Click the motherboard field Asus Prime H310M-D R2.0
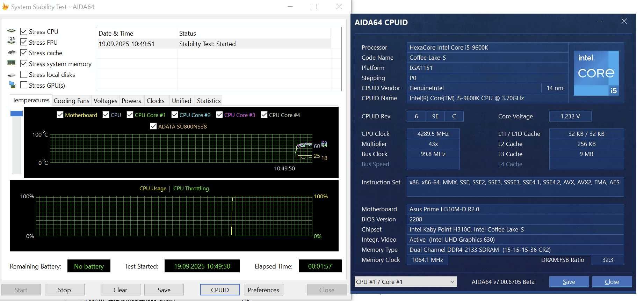644x301 pixels. pyautogui.click(x=515, y=209)
